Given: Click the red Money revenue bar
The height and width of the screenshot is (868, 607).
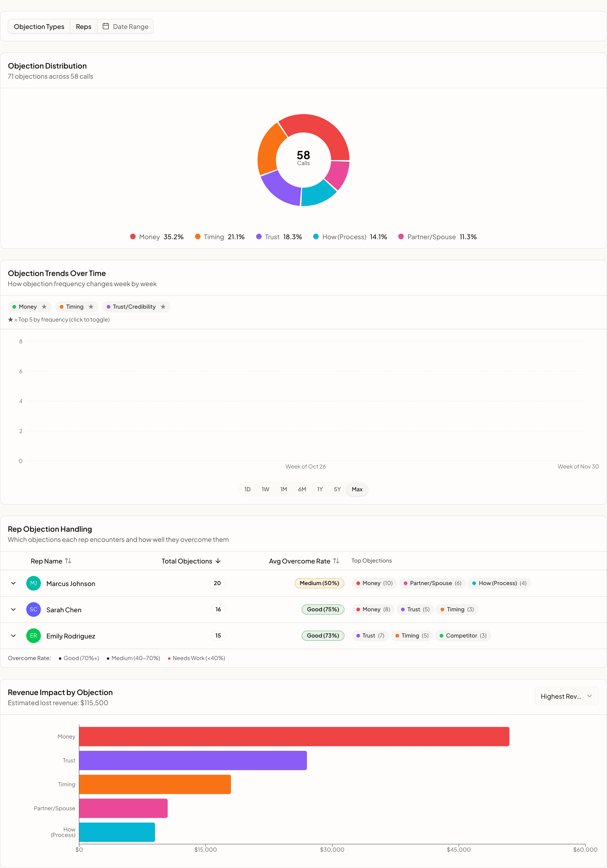Looking at the screenshot, I should (x=294, y=736).
